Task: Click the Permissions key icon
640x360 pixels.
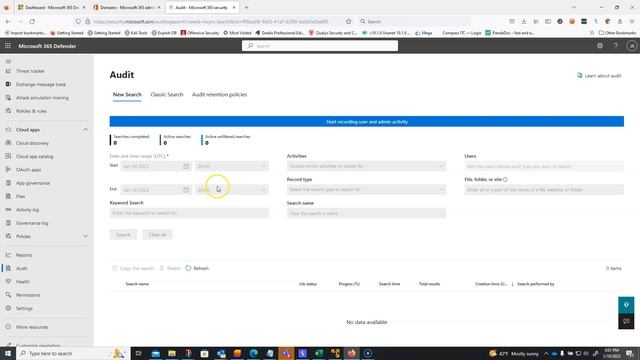Action: tap(8, 295)
